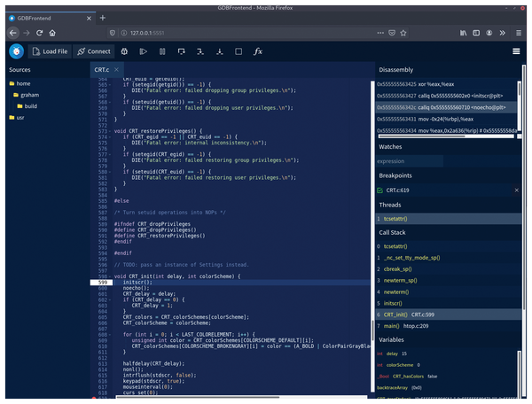Select frame newterm_sp()
532x404 pixels.
[x=449, y=281]
